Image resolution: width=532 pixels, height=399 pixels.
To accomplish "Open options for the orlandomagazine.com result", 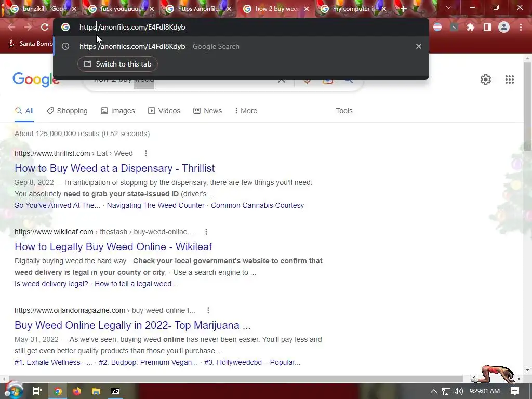I will (x=208, y=310).
